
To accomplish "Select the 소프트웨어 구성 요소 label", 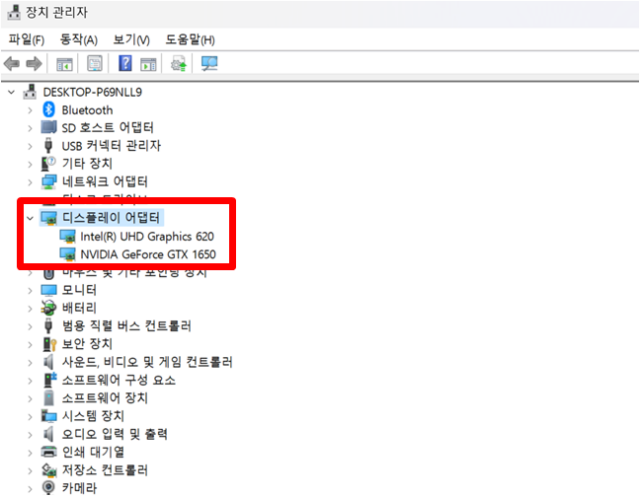I will click(119, 380).
